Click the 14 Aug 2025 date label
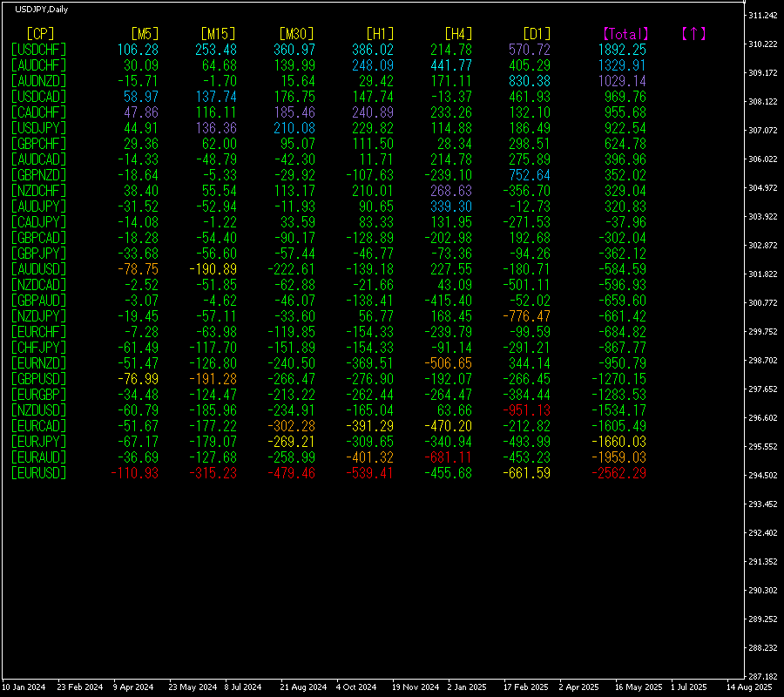This screenshot has width=784, height=697. pyautogui.click(x=749, y=687)
